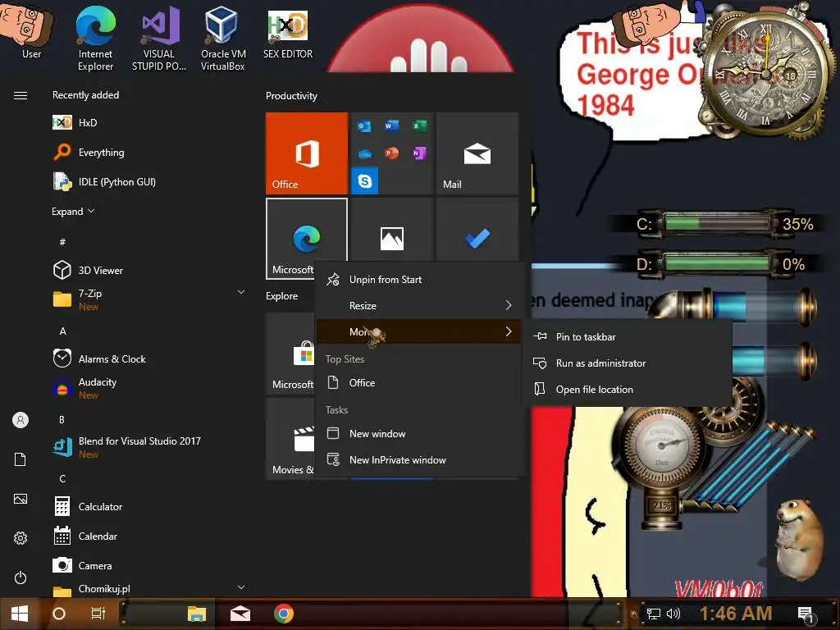Open Alarms & Clock app

(x=148, y=358)
